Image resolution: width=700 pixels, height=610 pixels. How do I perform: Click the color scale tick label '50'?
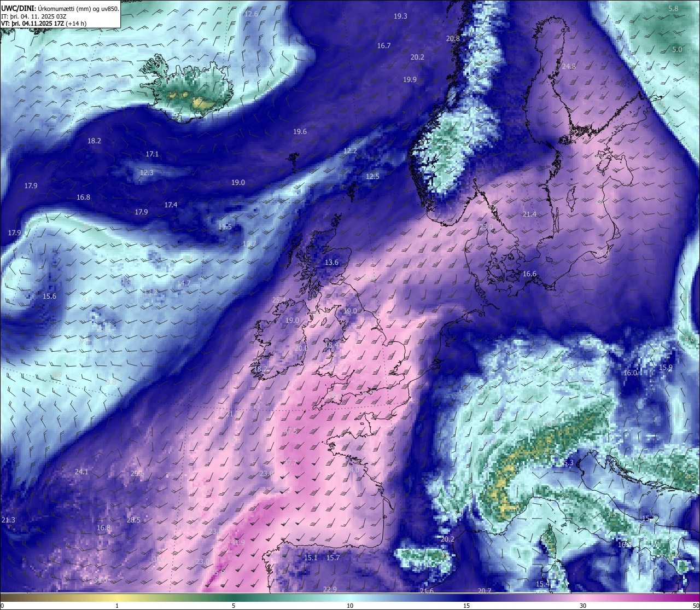tap(696, 606)
